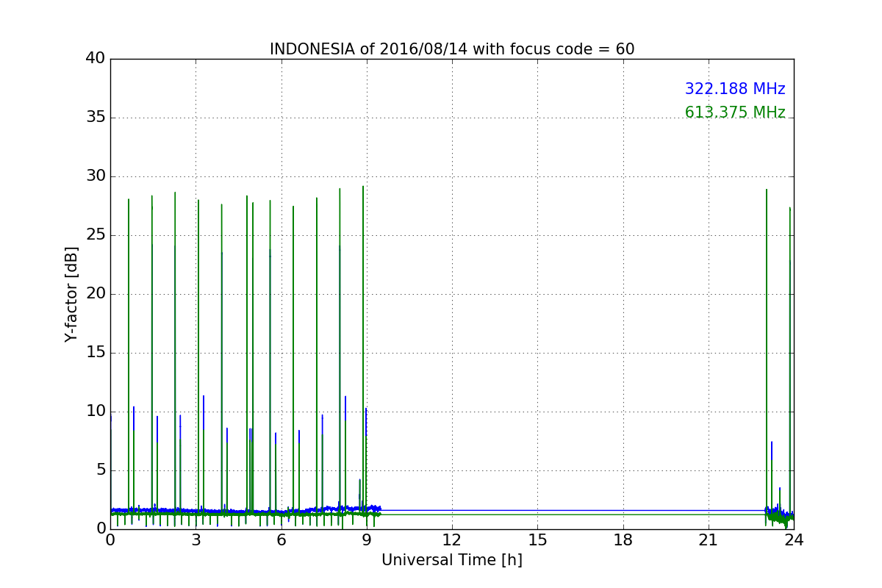Click the y-axis tick label 40
Image resolution: width=882 pixels, height=588 pixels.
96,59
